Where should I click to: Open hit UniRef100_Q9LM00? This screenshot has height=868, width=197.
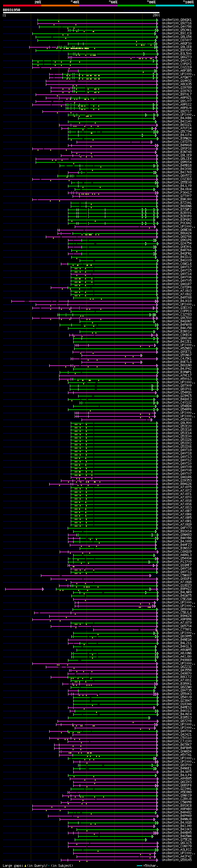coord(177,423)
